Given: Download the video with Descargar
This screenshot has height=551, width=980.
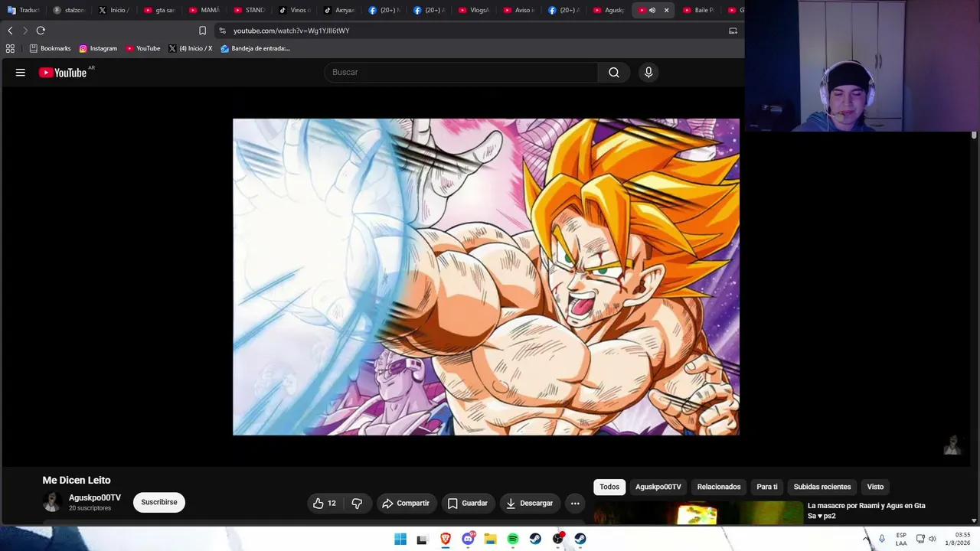Looking at the screenshot, I should click(530, 503).
